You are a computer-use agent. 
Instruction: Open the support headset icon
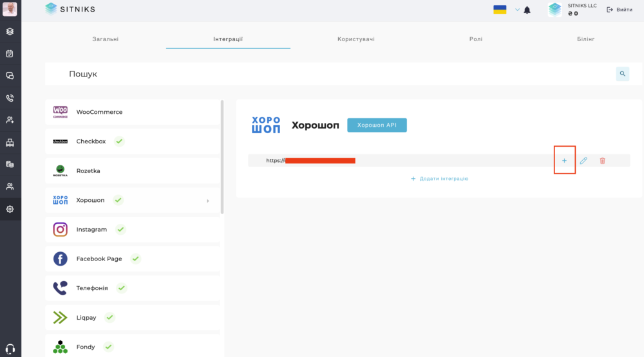(10, 349)
